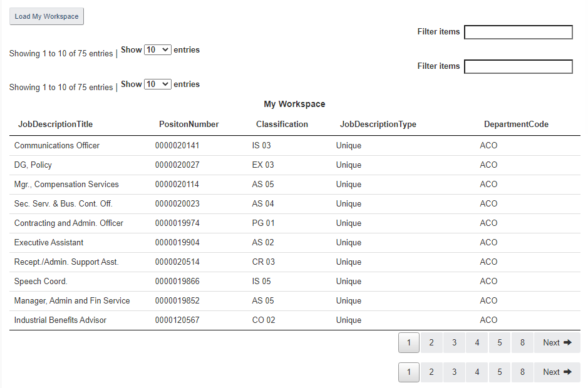Select the Executive Assistant title cell
The height and width of the screenshot is (388, 588).
[x=49, y=243]
